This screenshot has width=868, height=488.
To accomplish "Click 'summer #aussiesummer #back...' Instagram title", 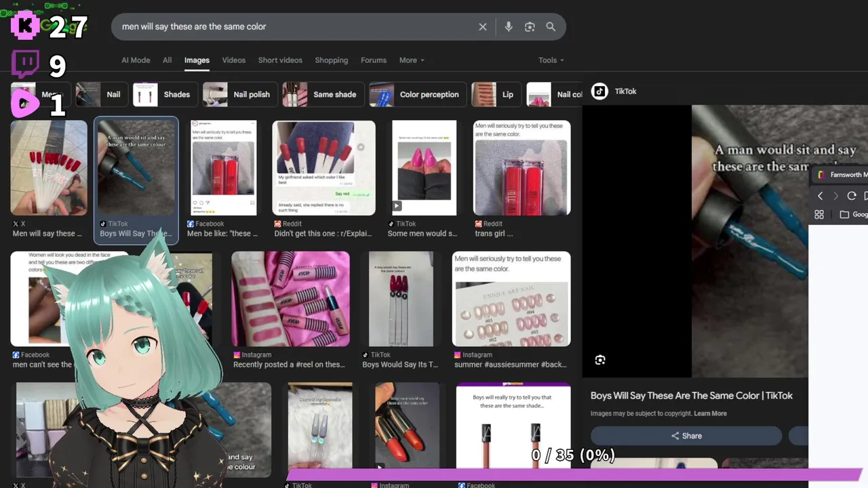I will tap(510, 365).
